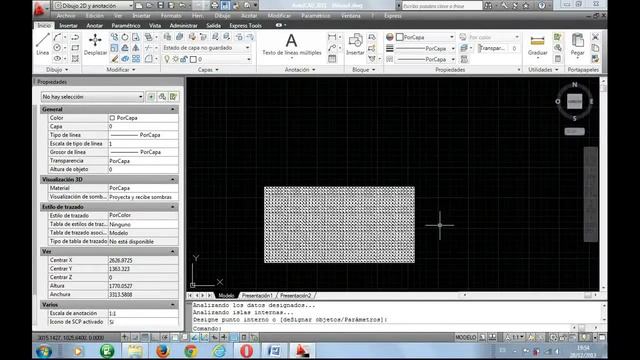Collapse the General properties section

pyautogui.click(x=173, y=109)
